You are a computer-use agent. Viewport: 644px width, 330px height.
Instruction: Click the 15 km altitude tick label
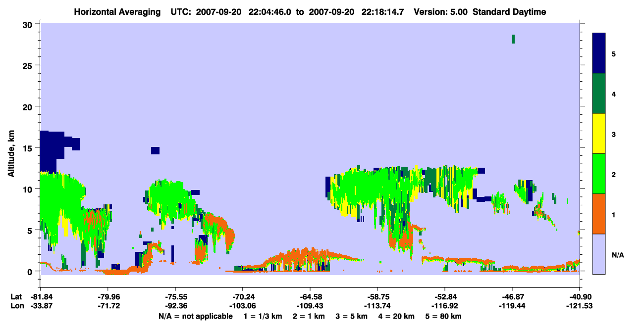(29, 148)
